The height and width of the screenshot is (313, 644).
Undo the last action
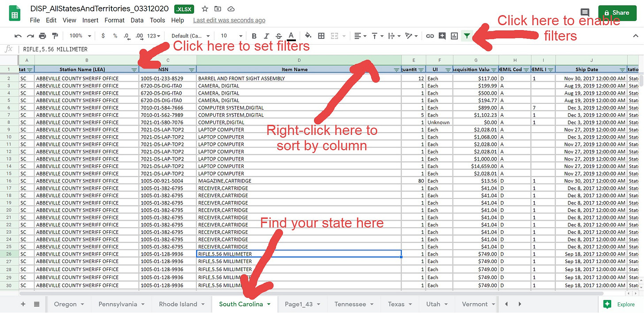[x=18, y=36]
